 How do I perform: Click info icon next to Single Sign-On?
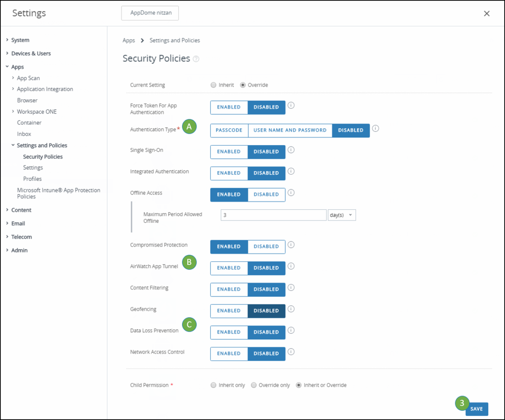[x=291, y=150]
